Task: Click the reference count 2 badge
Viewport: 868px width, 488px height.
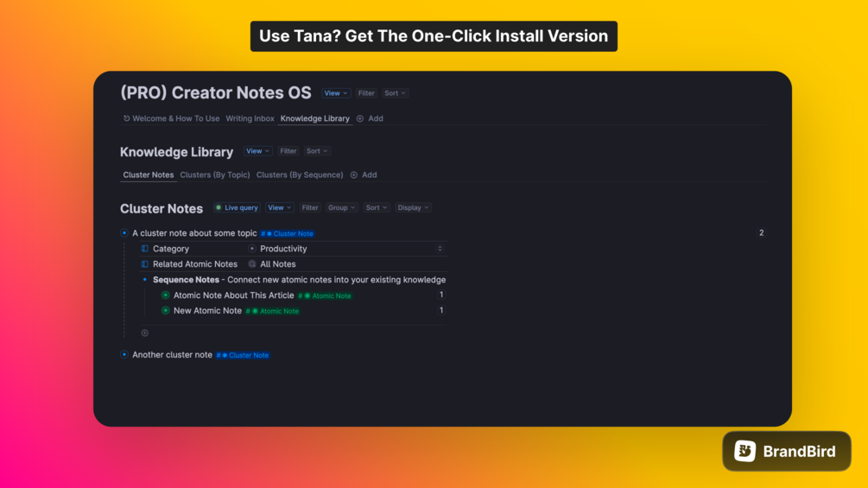Action: pos(761,233)
